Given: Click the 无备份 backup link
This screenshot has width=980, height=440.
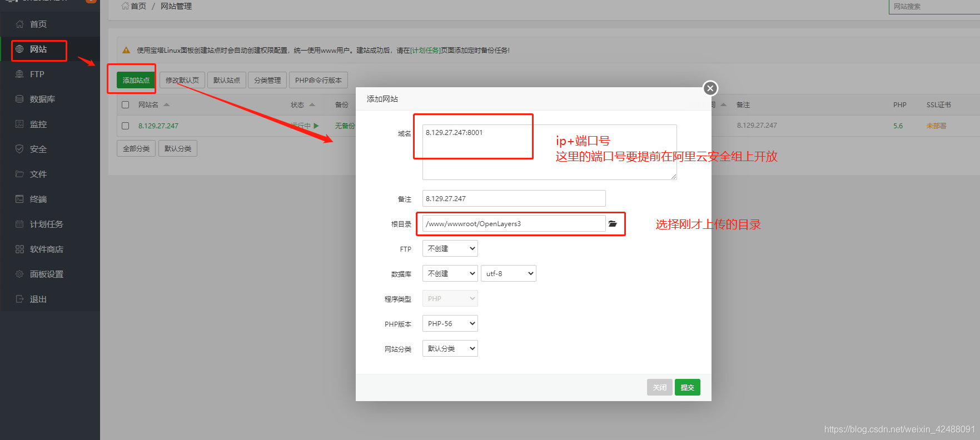Looking at the screenshot, I should 345,126.
